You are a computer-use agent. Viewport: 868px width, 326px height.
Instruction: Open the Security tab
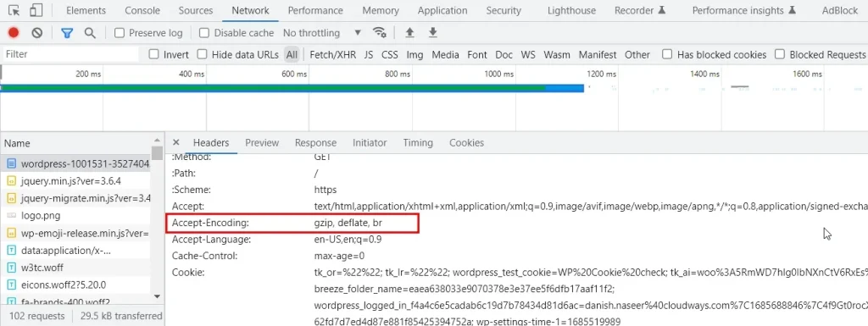pyautogui.click(x=504, y=10)
